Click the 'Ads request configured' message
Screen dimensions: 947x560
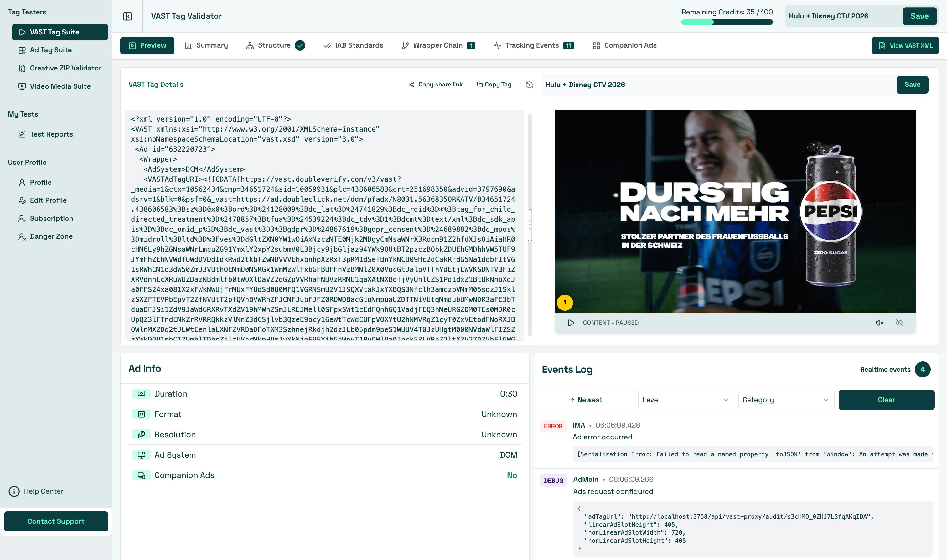pyautogui.click(x=613, y=492)
